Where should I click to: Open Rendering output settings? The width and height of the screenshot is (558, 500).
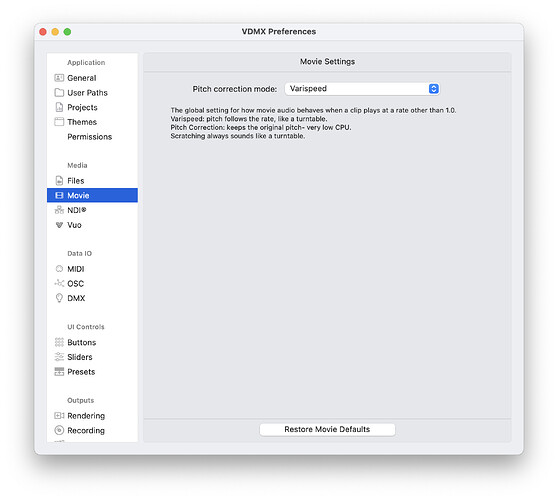point(92,415)
